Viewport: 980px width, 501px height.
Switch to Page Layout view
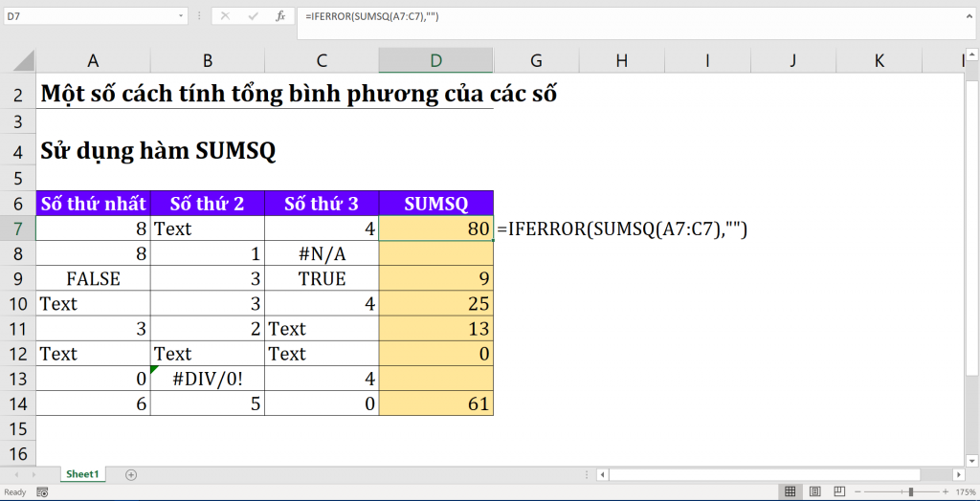pos(814,491)
